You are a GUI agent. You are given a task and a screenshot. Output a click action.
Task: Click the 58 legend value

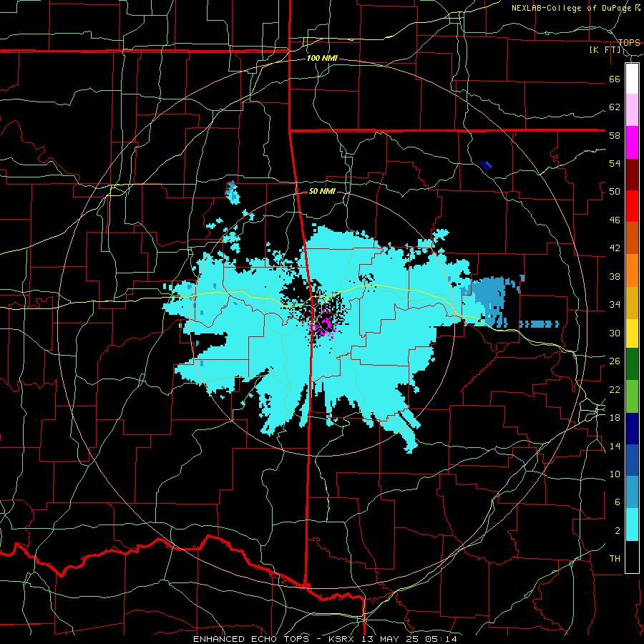pos(615,135)
